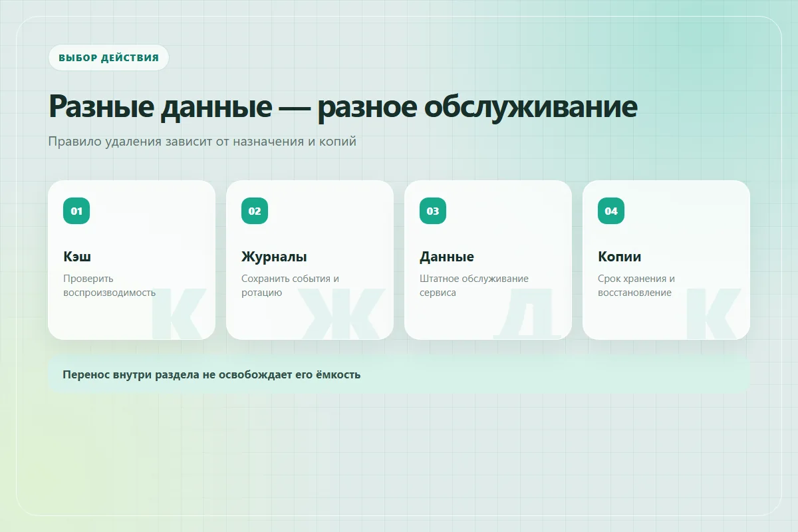Click the ВЫБОР ДЕЙСТВИЯ pill badge
798x532 pixels.
108,58
